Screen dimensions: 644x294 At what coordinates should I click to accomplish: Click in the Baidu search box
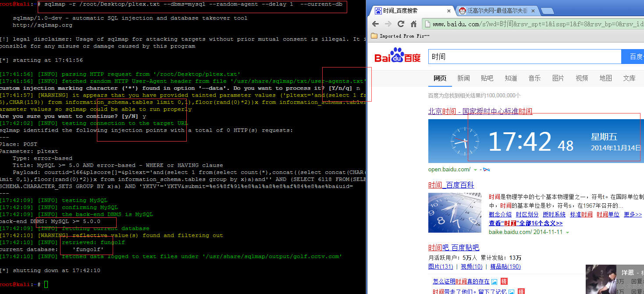(525, 57)
